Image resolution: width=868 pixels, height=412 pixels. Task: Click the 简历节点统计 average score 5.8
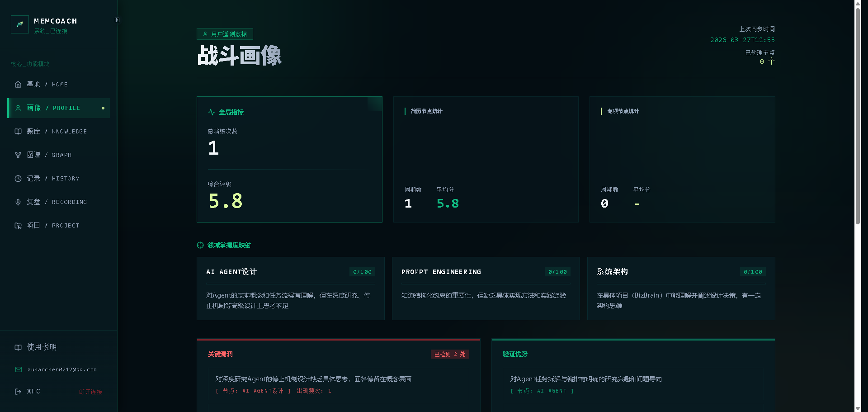point(448,204)
